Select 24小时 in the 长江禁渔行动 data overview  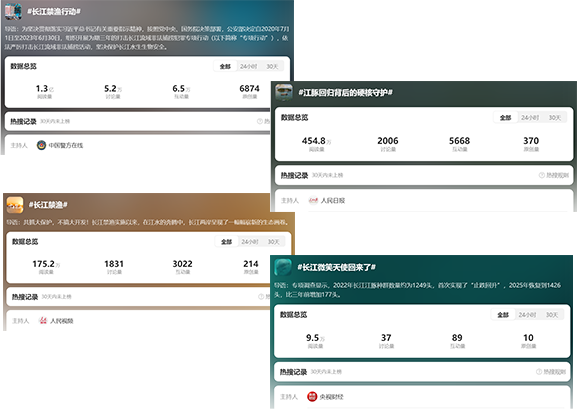249,67
